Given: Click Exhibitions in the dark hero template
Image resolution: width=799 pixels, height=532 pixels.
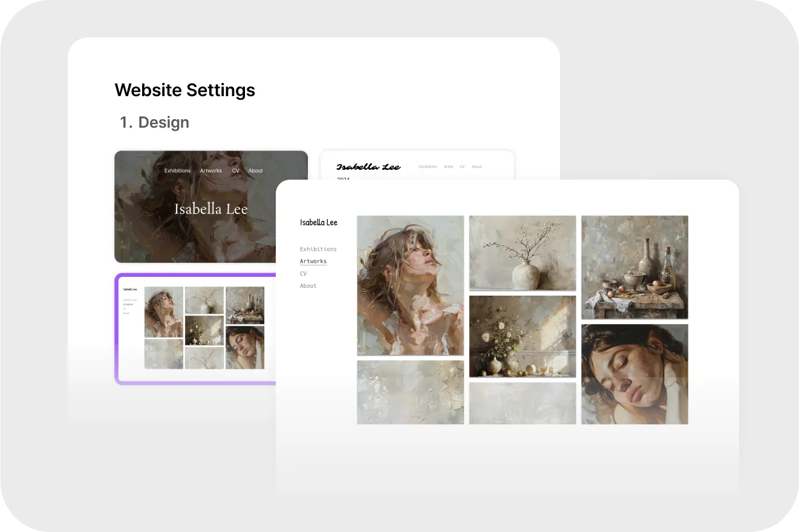Looking at the screenshot, I should coord(177,171).
